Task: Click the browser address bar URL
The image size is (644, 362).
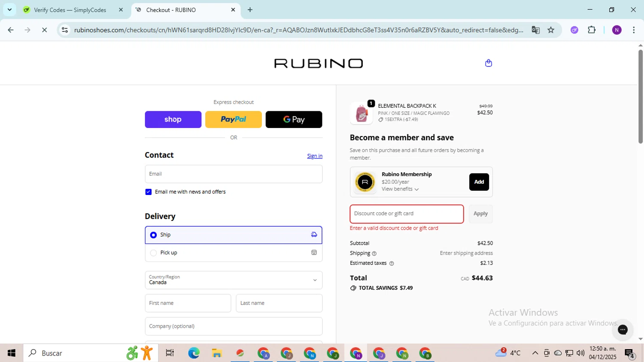Action: click(x=298, y=30)
